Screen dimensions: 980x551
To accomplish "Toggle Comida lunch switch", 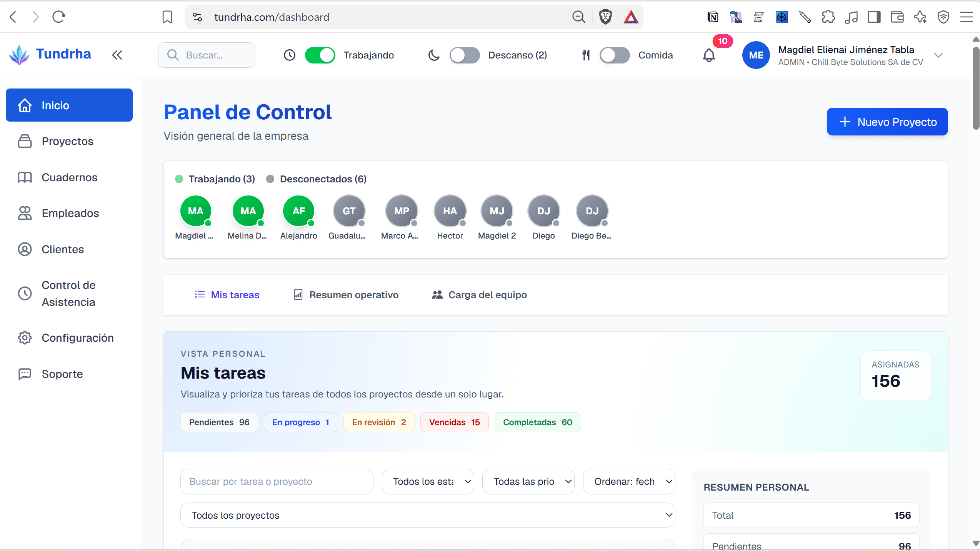I will coord(615,55).
